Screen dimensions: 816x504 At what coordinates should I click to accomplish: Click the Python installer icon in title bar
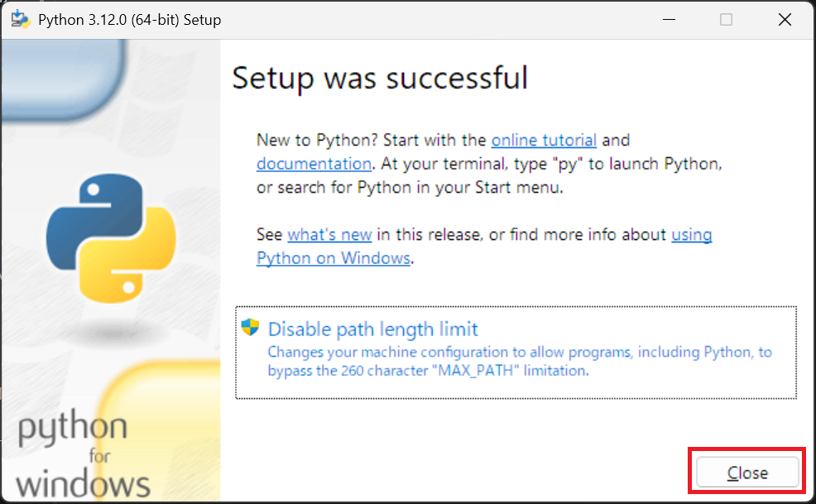21,19
